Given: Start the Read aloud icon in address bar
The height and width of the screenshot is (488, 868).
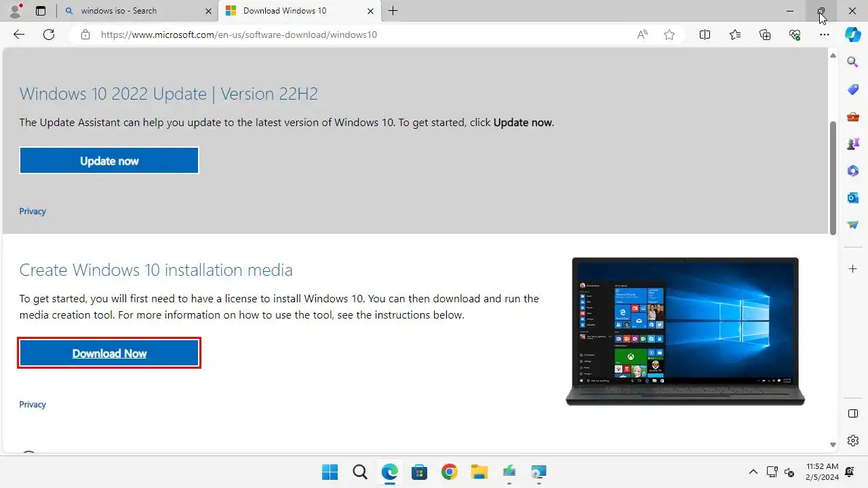Looking at the screenshot, I should click(x=642, y=35).
